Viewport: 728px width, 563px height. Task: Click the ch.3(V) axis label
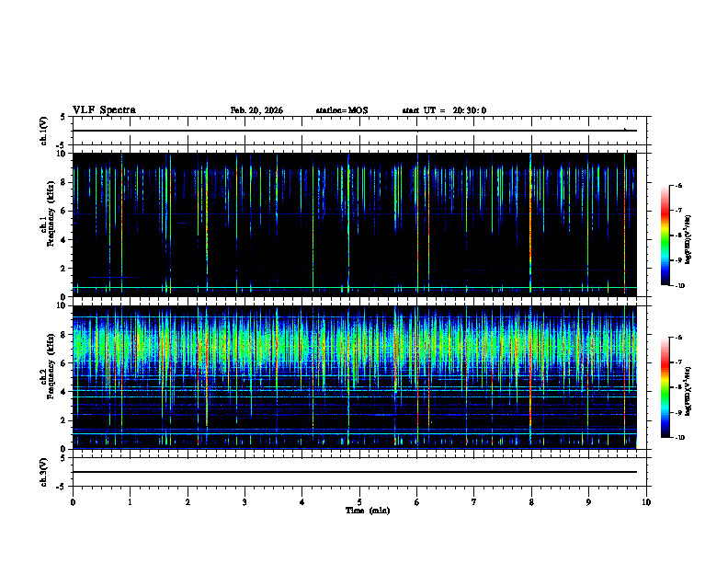pos(43,472)
